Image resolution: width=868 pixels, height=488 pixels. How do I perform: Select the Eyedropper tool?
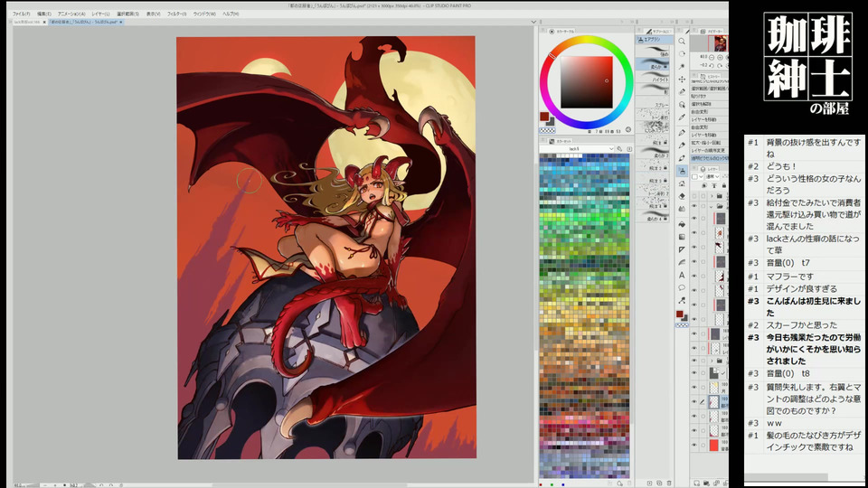[x=682, y=117]
